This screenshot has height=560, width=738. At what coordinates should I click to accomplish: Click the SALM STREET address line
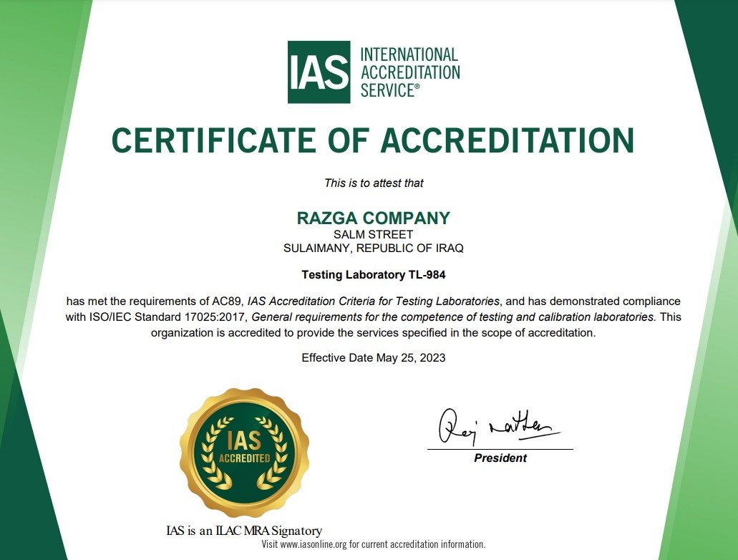373,234
